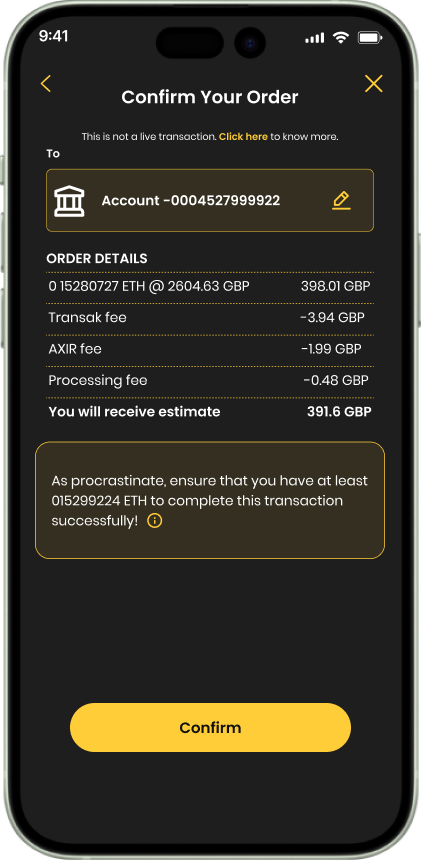Click the 'Click here' link

coord(243,137)
